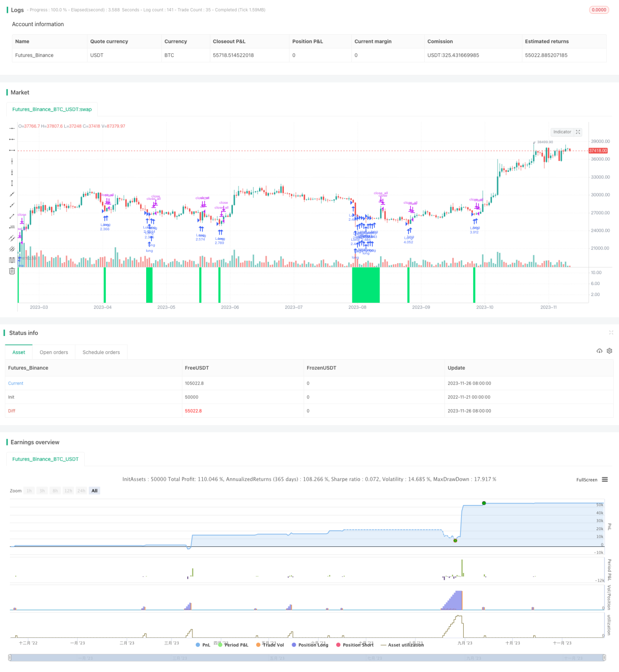619x672 pixels.
Task: Open the earnings chart hamburger menu
Action: pos(605,480)
